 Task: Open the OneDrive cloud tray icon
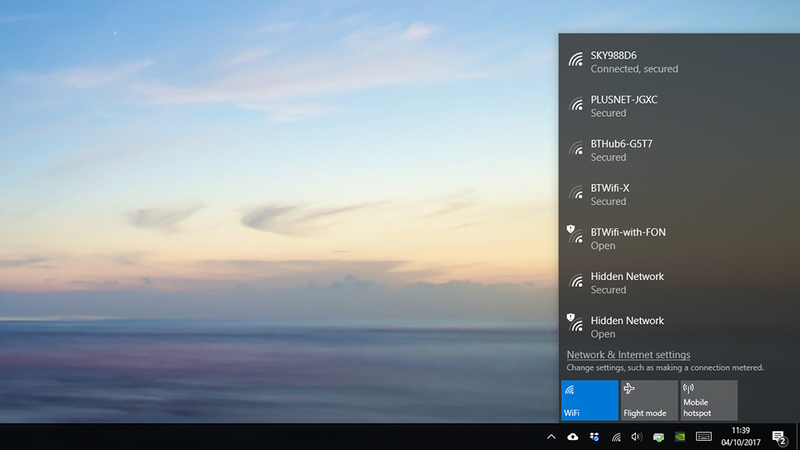pyautogui.click(x=572, y=437)
